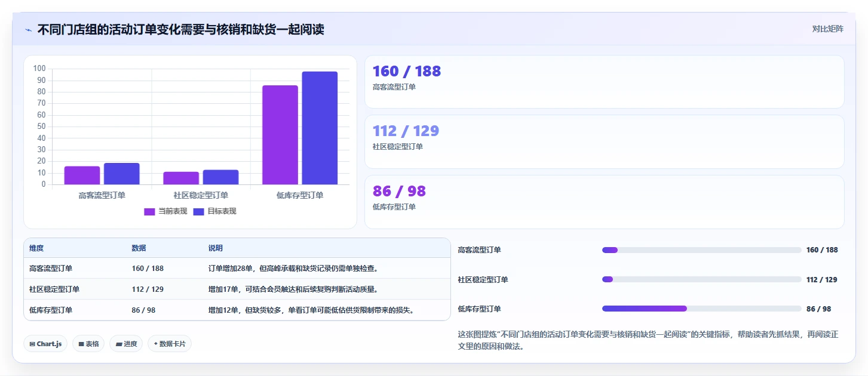Viewport: 868px width, 376px height.
Task: Click the 社区稳定型订单 chart axis label
Action: coord(201,195)
